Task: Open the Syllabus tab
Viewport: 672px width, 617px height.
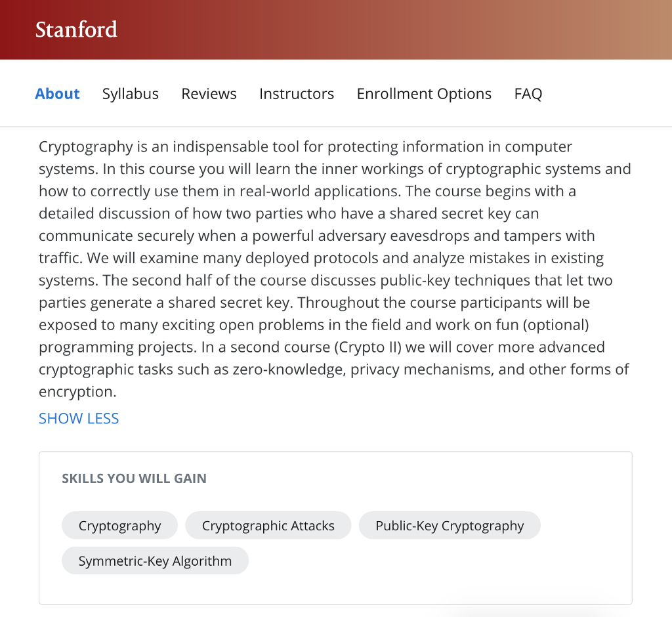Action: (x=131, y=94)
